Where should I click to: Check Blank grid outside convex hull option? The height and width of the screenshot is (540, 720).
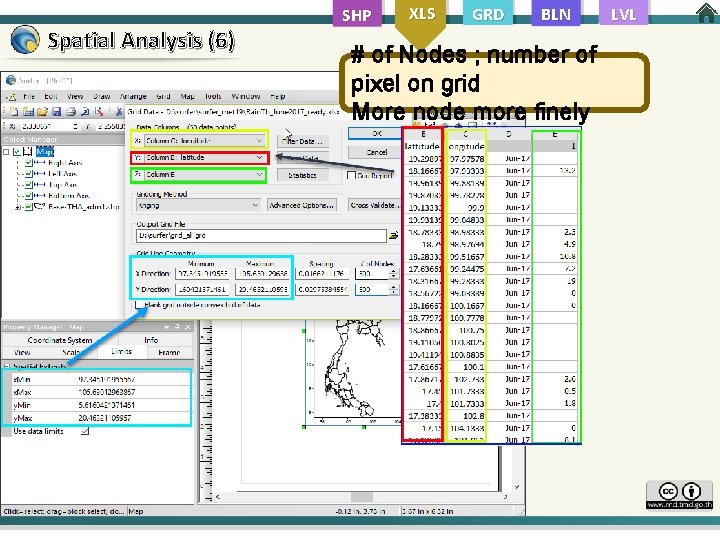click(139, 304)
